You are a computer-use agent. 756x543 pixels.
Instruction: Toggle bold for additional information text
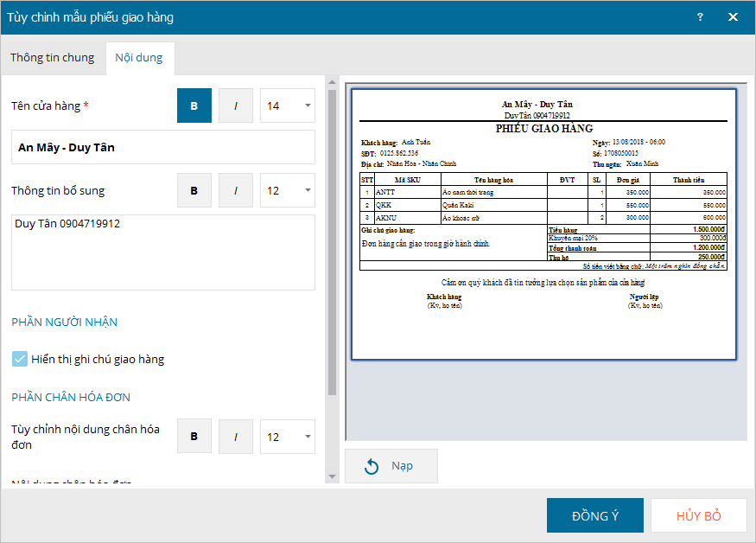(194, 190)
